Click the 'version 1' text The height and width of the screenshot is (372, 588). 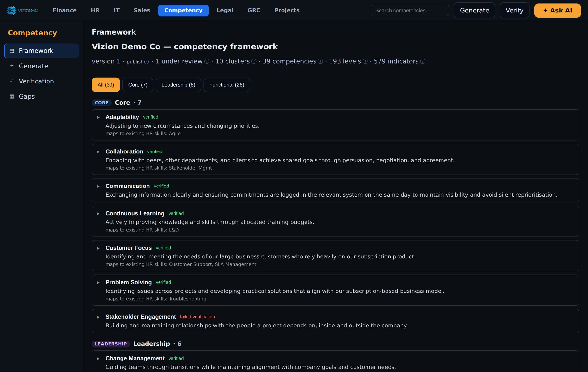point(106,61)
